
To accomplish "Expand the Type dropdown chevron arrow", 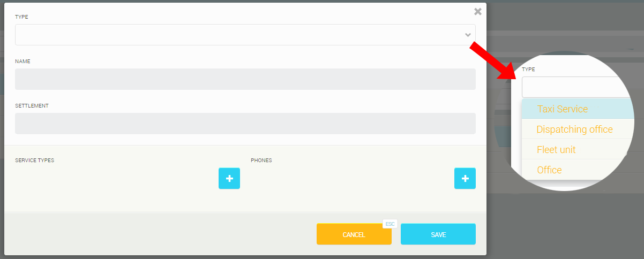I will coord(468,35).
